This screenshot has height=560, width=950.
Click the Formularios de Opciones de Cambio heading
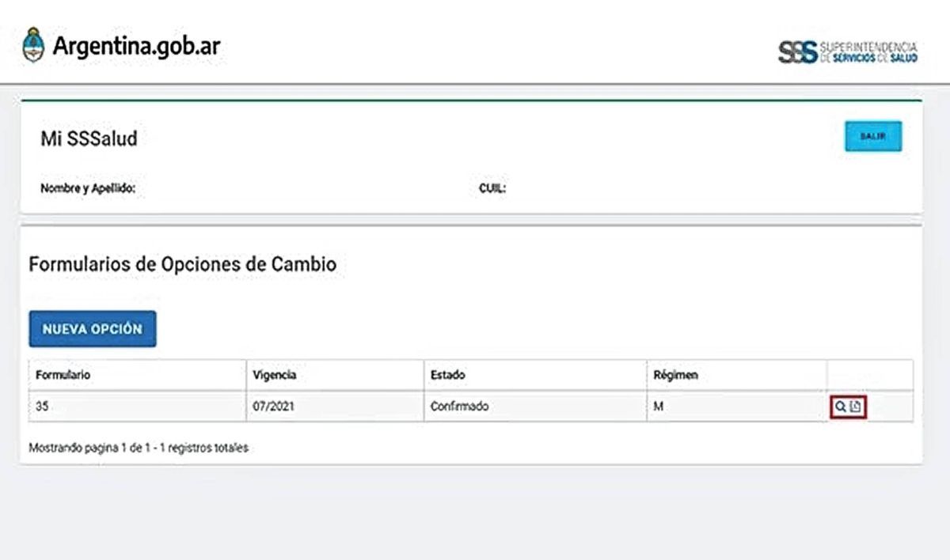(182, 265)
